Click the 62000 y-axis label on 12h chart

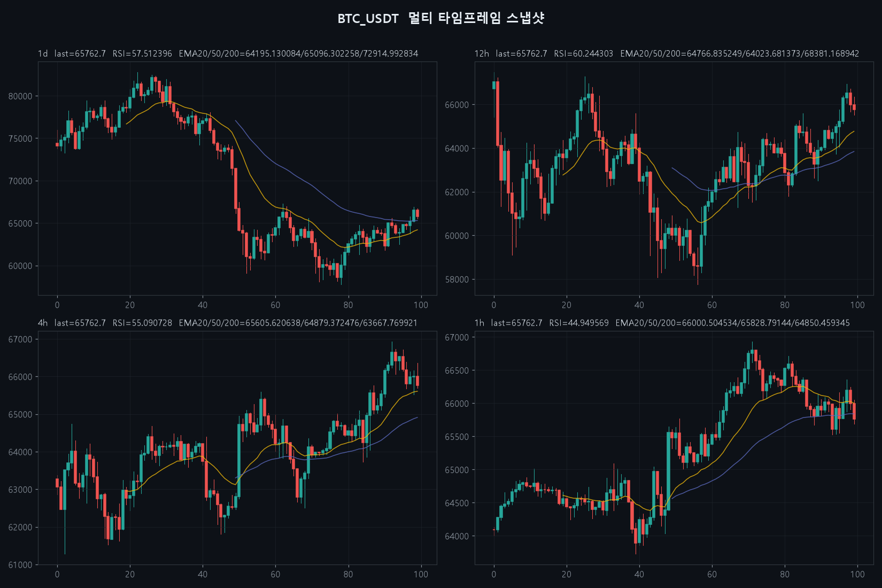click(457, 192)
